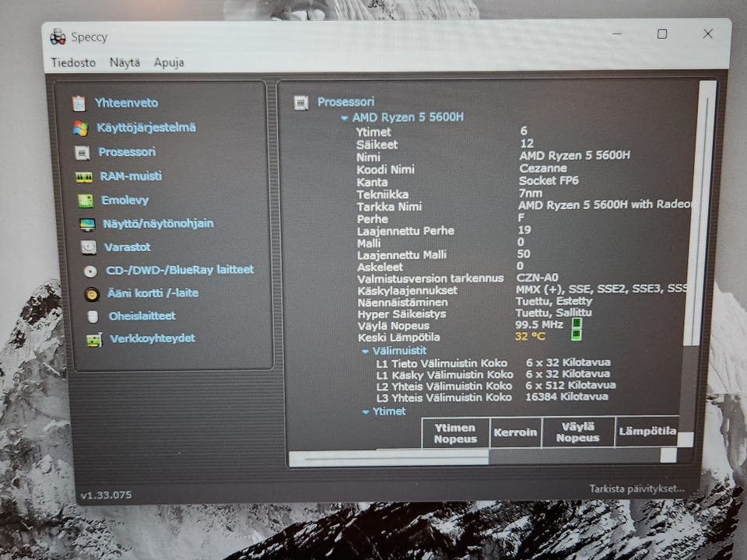Click the L1 Tieto Välimuistin Koko row
This screenshot has height=560, width=747.
tap(493, 363)
